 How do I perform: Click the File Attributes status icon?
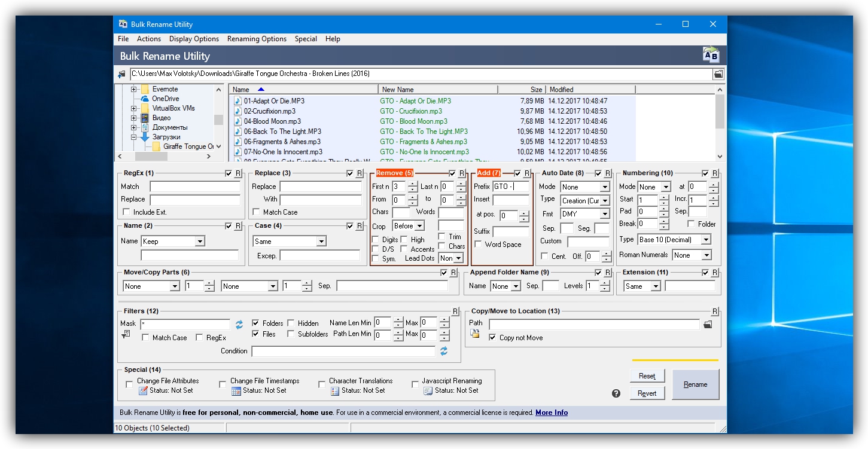click(143, 390)
